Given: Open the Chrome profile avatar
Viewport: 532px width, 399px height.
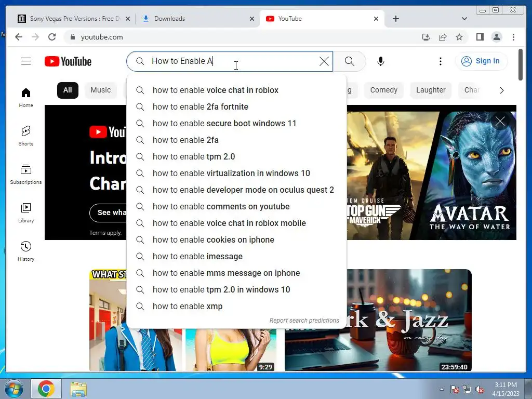Looking at the screenshot, I should [x=496, y=37].
